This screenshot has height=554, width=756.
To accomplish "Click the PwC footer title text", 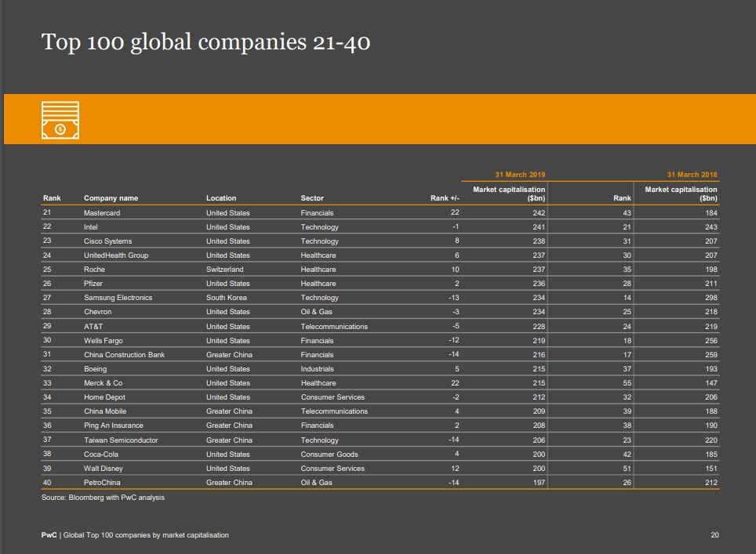I will (x=135, y=534).
